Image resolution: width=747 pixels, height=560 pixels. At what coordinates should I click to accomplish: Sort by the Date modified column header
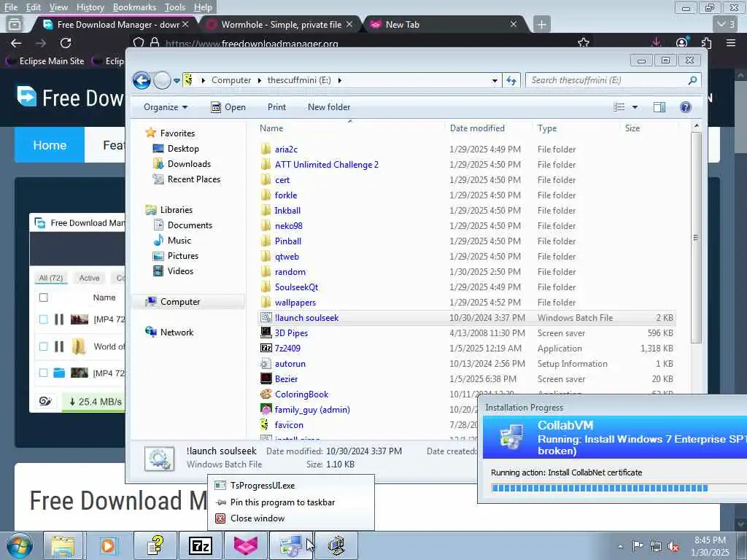[477, 128]
